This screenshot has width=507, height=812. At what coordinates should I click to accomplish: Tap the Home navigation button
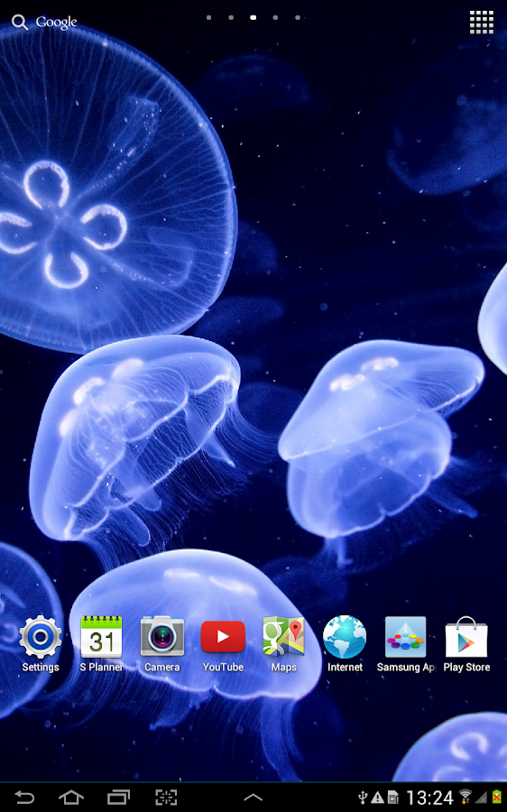point(71,797)
